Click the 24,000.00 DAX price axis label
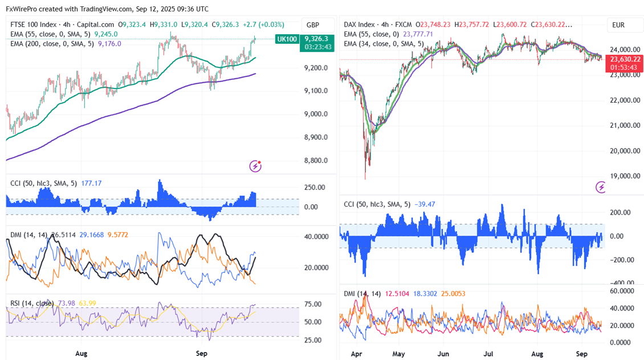Screen dimensions: 644x360 coord(625,50)
